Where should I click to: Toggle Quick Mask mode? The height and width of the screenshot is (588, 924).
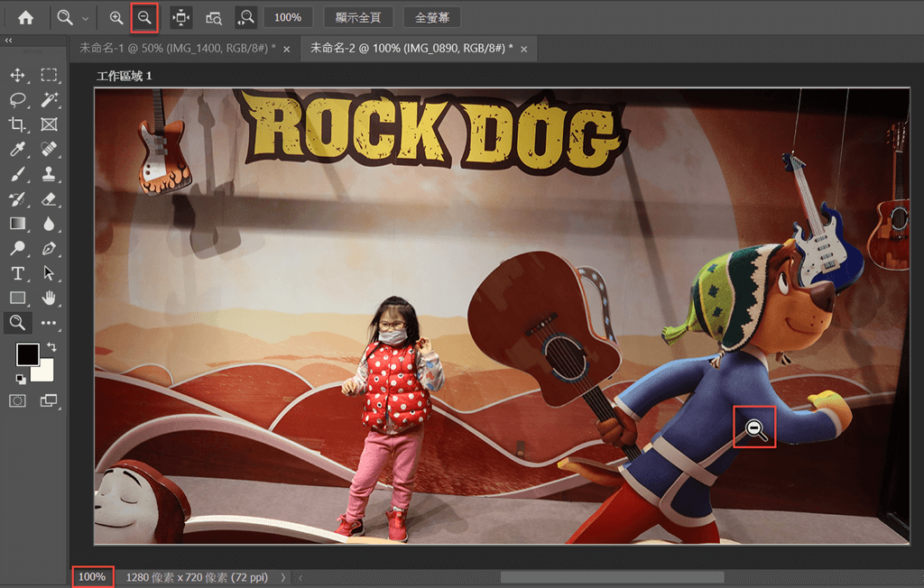point(18,401)
